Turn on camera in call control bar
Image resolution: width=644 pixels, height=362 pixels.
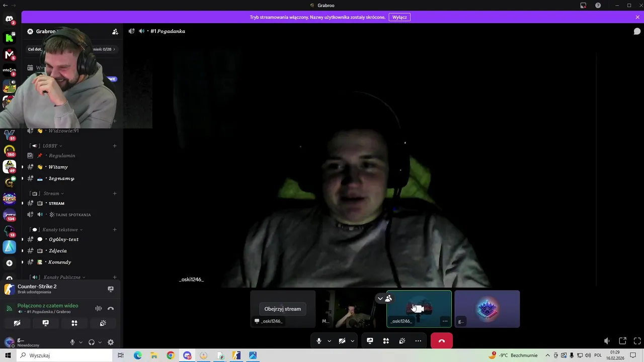point(342,341)
